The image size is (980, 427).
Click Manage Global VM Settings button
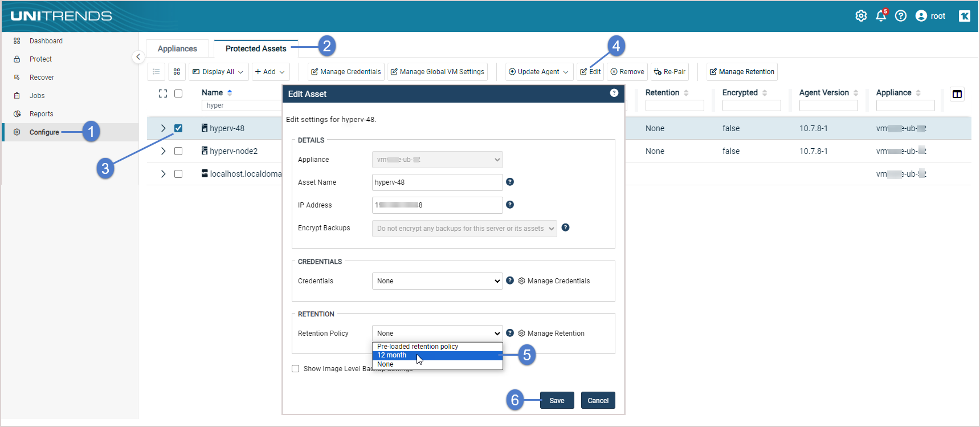tap(438, 72)
